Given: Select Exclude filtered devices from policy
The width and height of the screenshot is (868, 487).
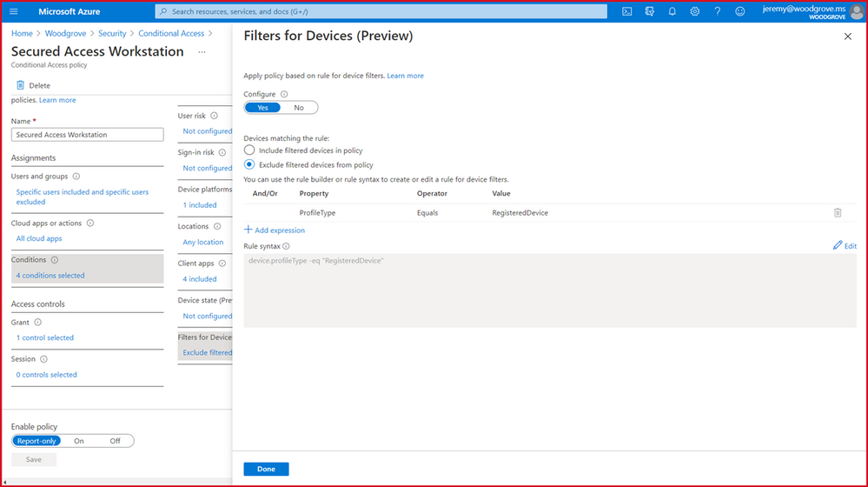Looking at the screenshot, I should tap(249, 164).
